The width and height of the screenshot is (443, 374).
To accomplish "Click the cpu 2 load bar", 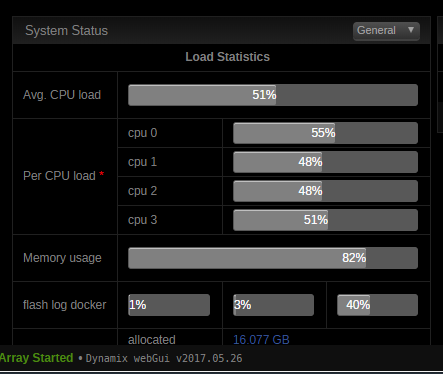I will pyautogui.click(x=325, y=191).
